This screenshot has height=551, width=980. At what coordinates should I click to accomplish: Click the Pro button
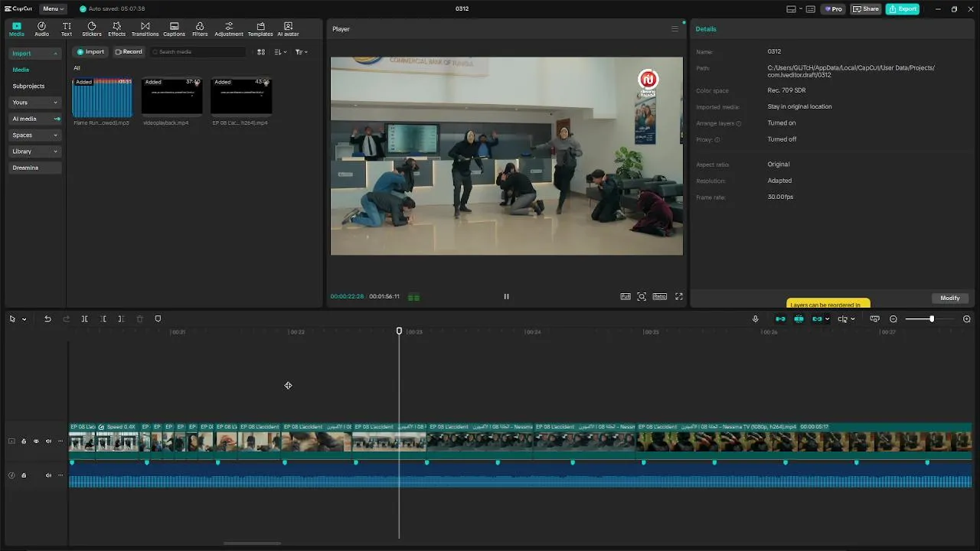pos(833,9)
